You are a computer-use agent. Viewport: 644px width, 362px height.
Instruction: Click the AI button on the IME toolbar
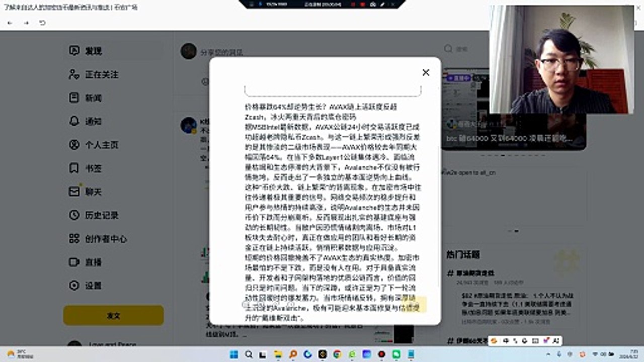[x=555, y=341]
